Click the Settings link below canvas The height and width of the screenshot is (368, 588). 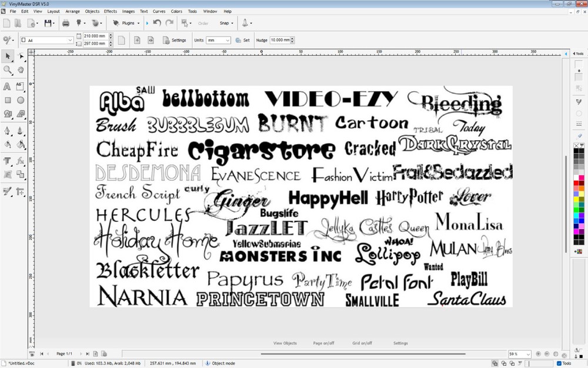[400, 343]
